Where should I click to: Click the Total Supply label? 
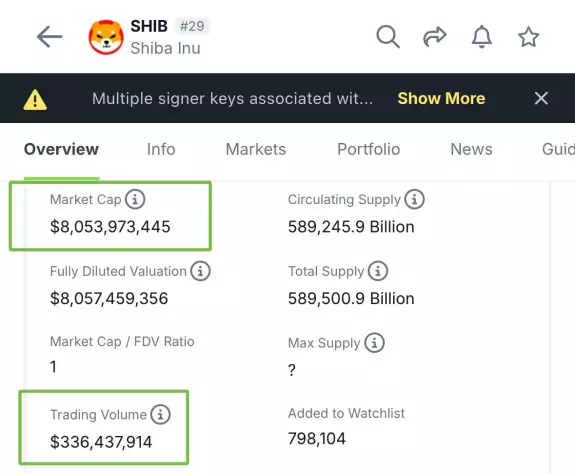pyautogui.click(x=326, y=271)
